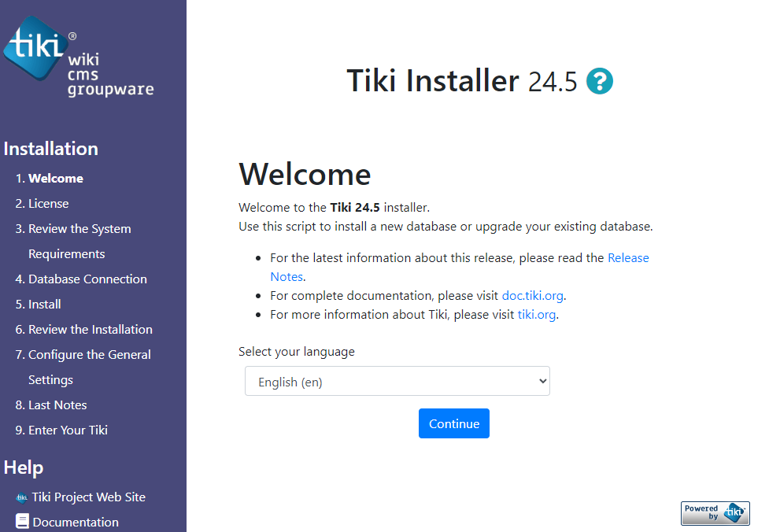The image size is (769, 532).
Task: Click the Powered by Tiki badge
Action: coord(715,513)
